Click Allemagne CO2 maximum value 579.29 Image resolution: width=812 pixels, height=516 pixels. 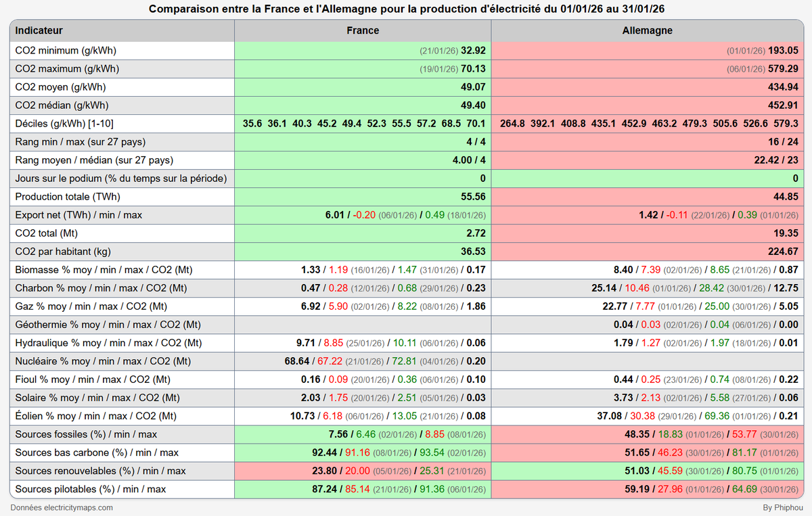point(783,68)
